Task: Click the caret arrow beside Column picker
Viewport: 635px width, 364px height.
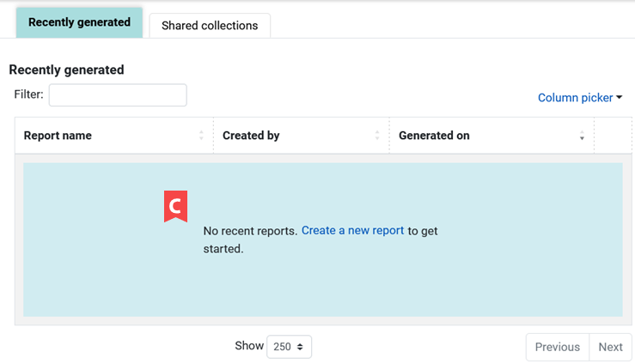Action: 620,98
